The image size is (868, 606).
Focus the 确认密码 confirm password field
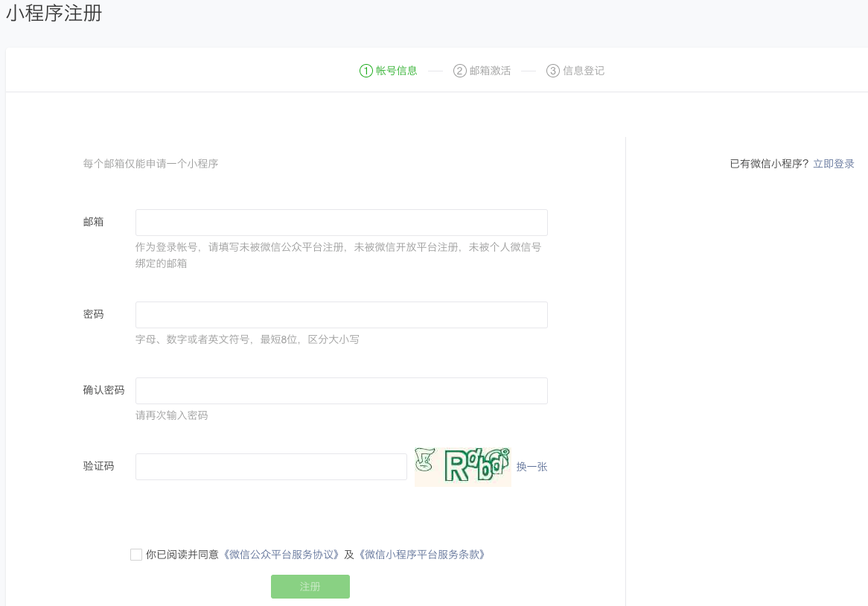pyautogui.click(x=341, y=391)
